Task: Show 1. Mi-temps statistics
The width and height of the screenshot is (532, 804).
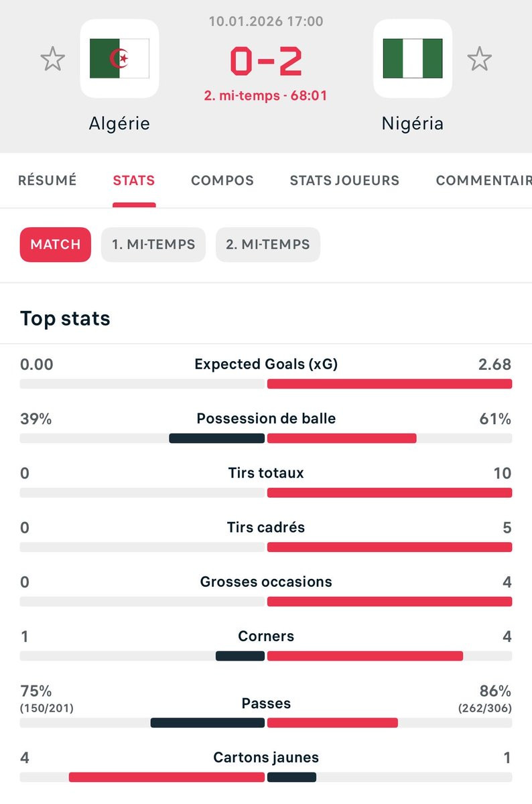Action: (153, 245)
